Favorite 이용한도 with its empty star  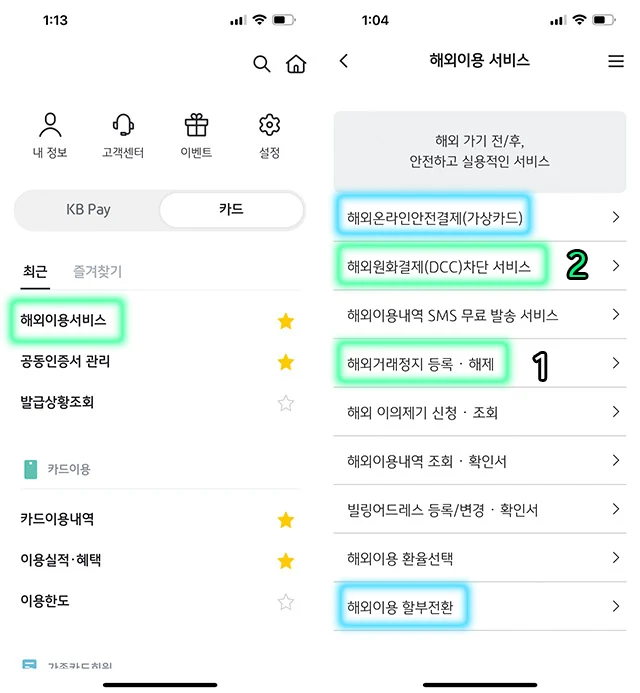286,602
